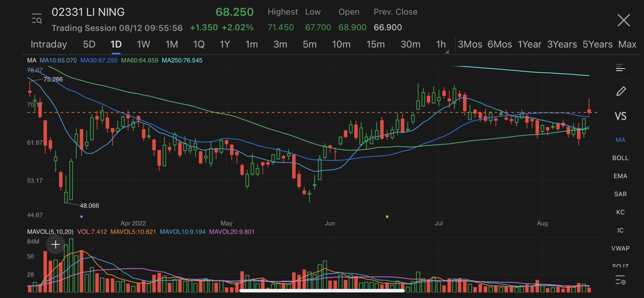Set range to 5Years
Screen dimensions: 644x298
(597, 44)
